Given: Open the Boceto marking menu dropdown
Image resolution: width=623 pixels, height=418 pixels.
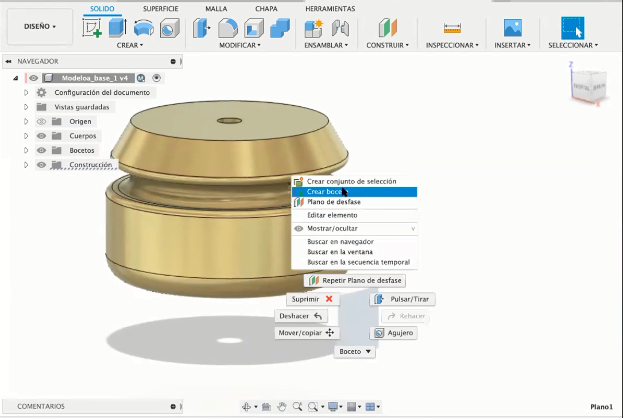Looking at the screenshot, I should coord(354,351).
